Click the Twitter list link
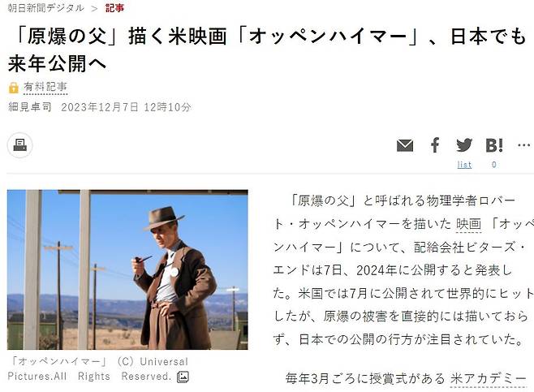The image size is (534, 392). 464,165
